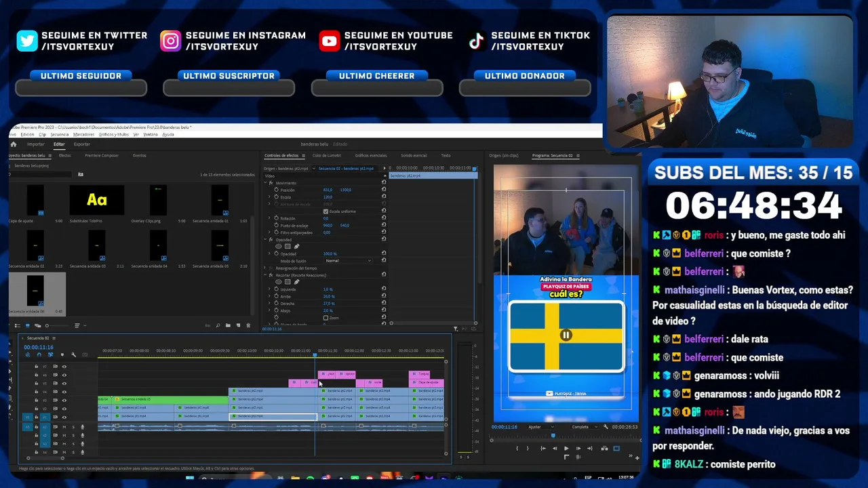
Task: Select the pen mask tool under Recortar
Action: (x=296, y=282)
